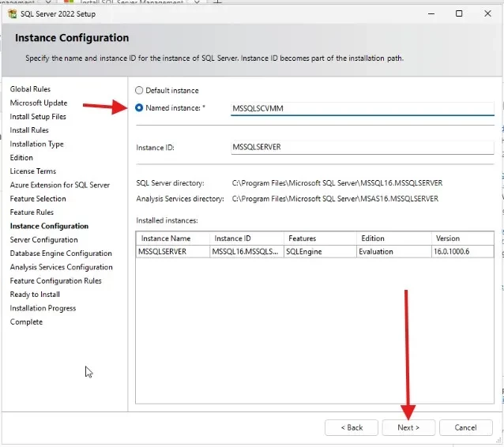Click the Installation Type step

click(x=36, y=144)
